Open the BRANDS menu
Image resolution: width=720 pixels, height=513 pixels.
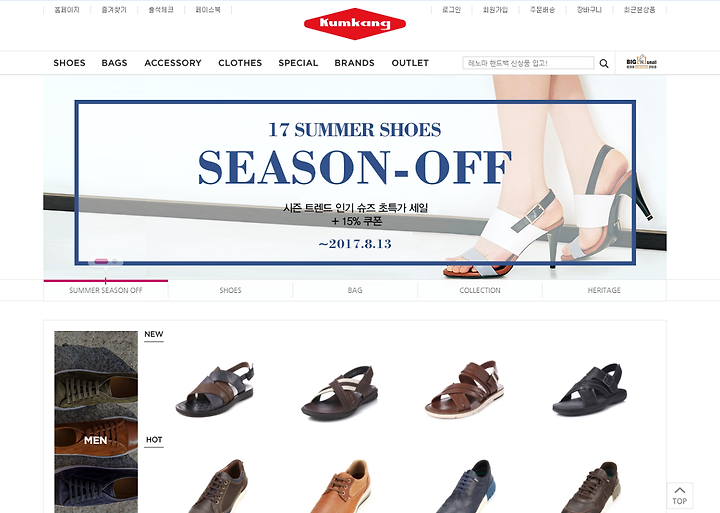click(x=354, y=63)
